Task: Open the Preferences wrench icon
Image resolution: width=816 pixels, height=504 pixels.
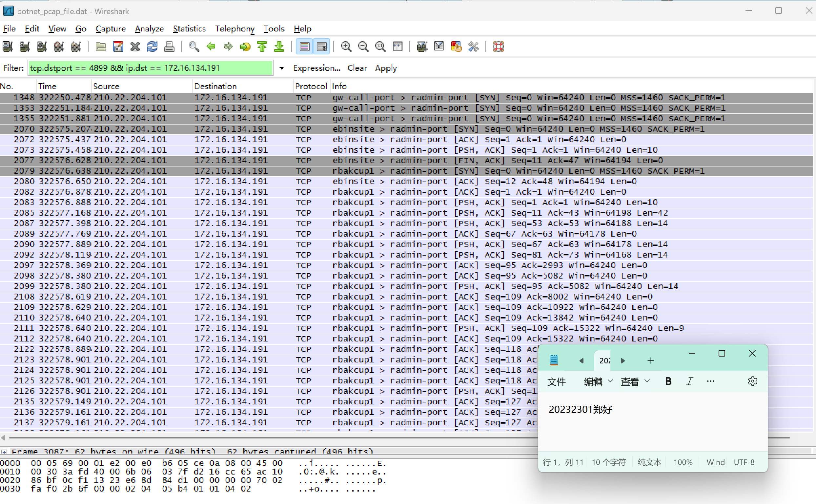Action: [x=473, y=47]
